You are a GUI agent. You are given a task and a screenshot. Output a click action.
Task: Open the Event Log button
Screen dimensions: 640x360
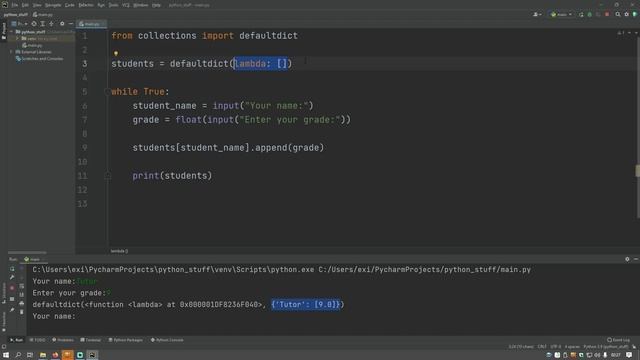[x=618, y=340]
